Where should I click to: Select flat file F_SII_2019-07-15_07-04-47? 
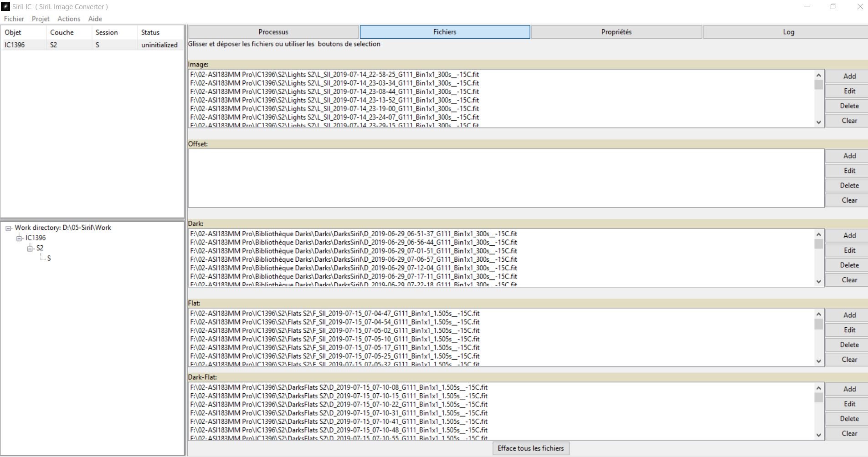335,313
